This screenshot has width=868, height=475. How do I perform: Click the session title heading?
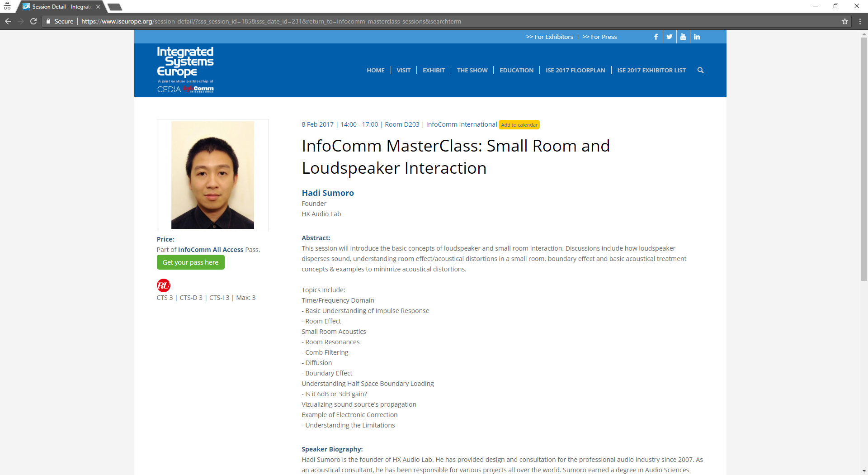tap(456, 157)
